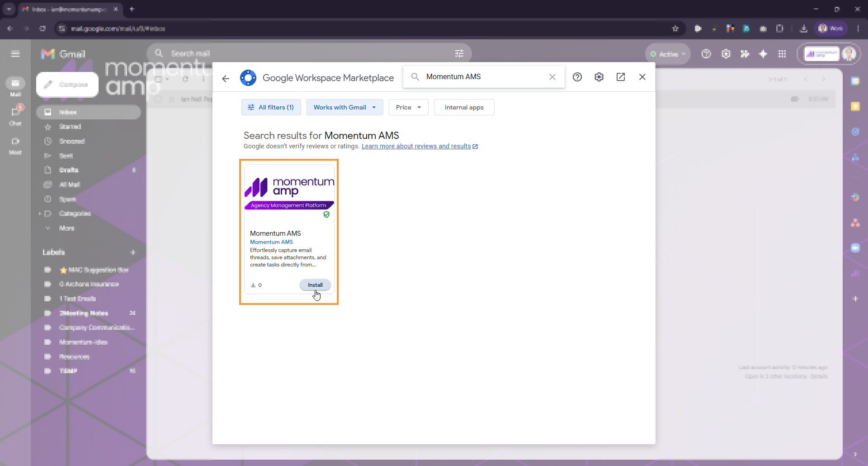This screenshot has height=466, width=868.
Task: Expand the Works with Gmail dropdown
Action: (x=344, y=107)
